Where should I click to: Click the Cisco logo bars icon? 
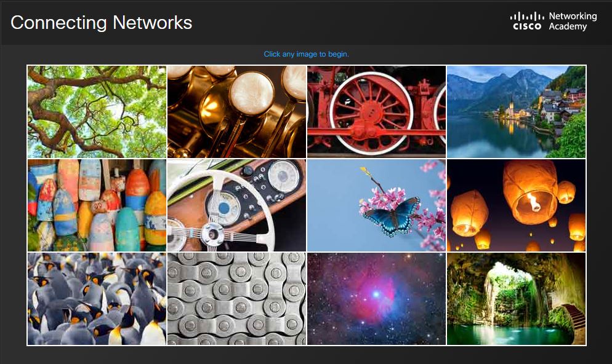click(527, 17)
